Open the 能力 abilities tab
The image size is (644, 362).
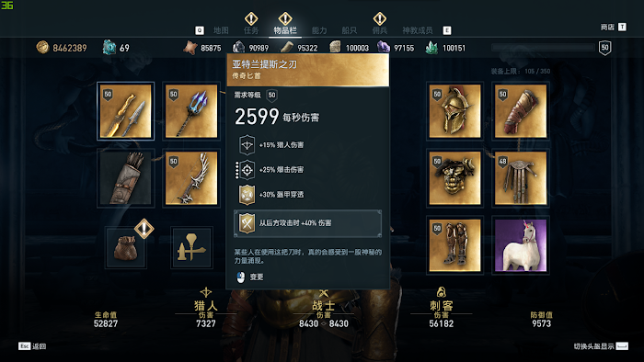(319, 30)
